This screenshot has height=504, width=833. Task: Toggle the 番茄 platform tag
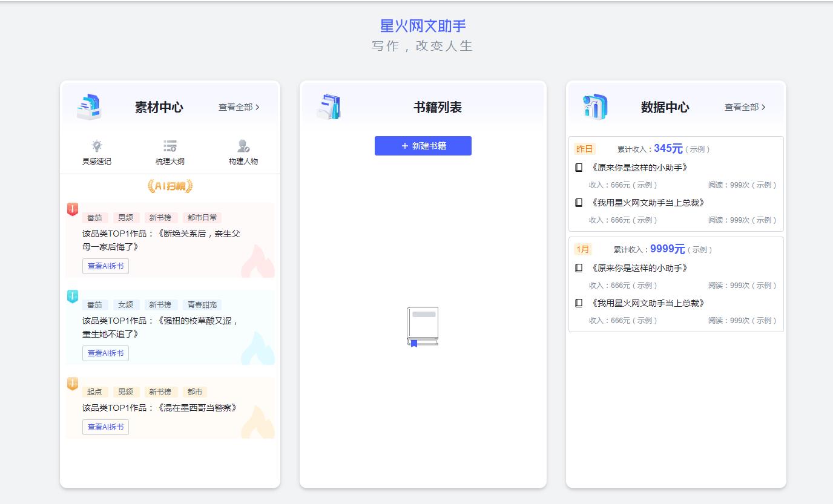(95, 217)
